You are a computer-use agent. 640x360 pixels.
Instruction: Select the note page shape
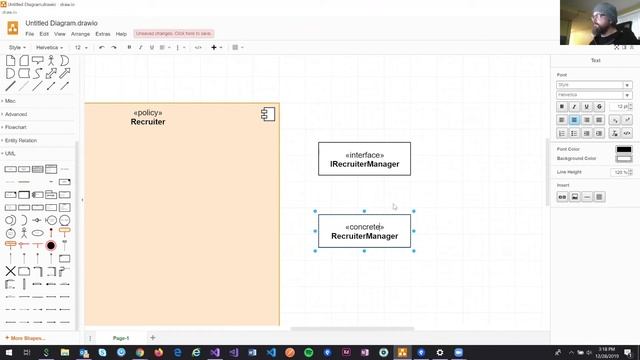11,61
